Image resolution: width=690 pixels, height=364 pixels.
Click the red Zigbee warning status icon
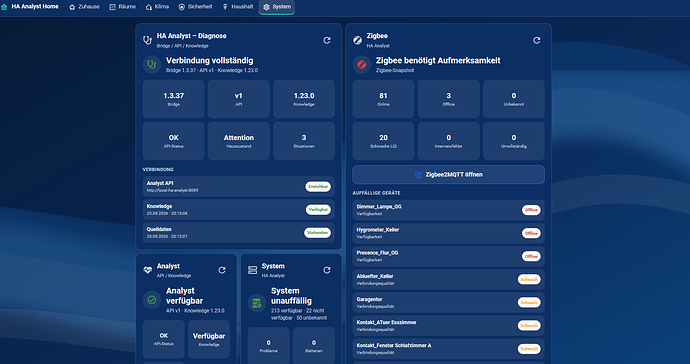pos(361,65)
